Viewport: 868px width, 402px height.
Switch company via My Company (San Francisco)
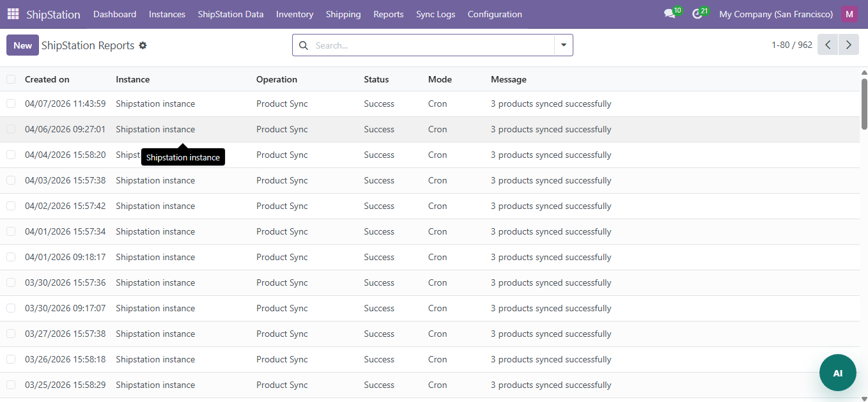point(775,14)
